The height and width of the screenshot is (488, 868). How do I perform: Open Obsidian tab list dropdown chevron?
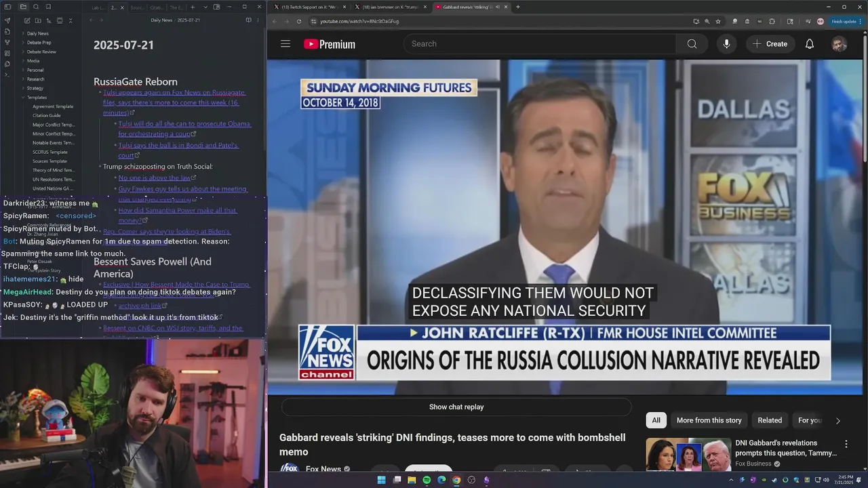[204, 7]
